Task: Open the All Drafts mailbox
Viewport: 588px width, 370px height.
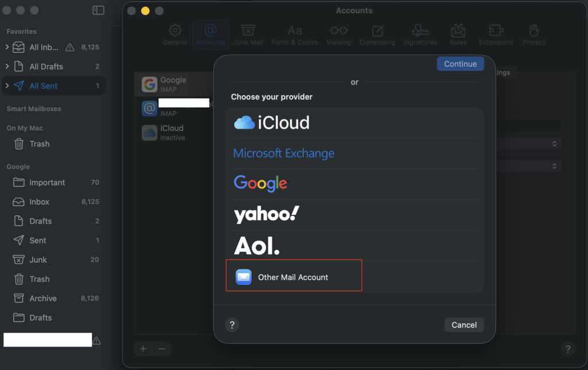Action: click(53, 67)
